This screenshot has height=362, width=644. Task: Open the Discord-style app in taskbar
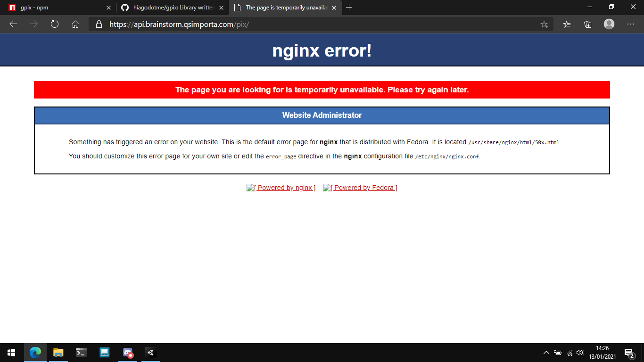coord(128,353)
